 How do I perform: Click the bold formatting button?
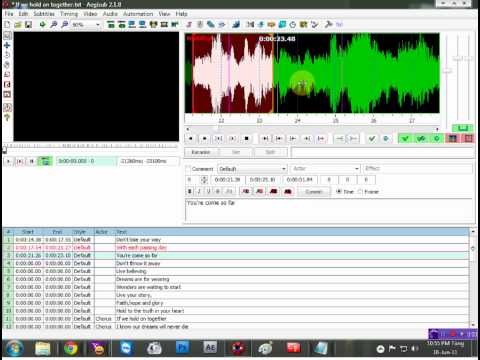[x=190, y=191]
